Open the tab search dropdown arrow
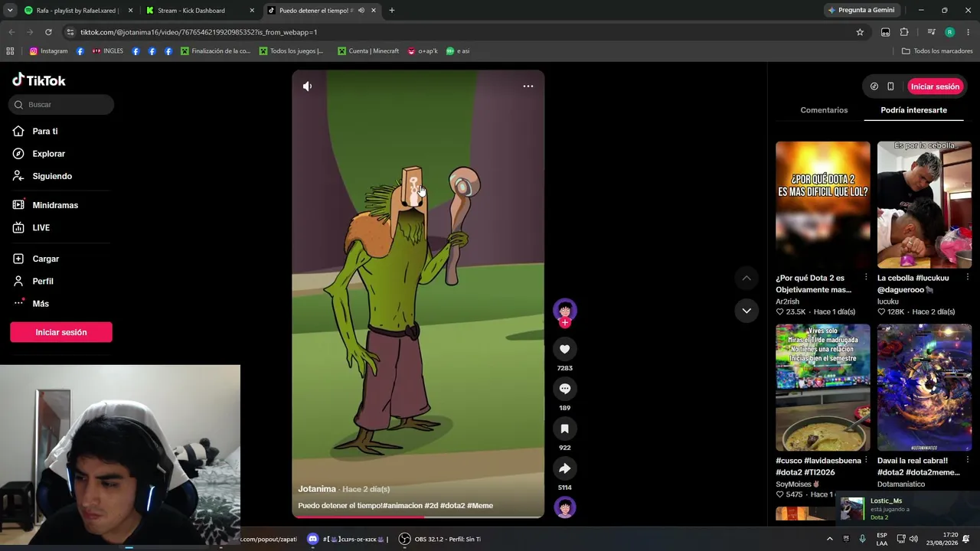The height and width of the screenshot is (551, 980). (10, 11)
